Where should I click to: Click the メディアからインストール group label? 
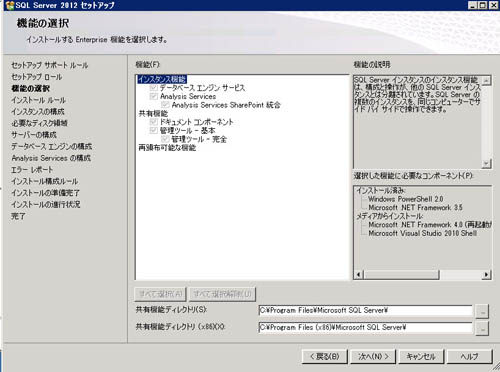[390, 216]
